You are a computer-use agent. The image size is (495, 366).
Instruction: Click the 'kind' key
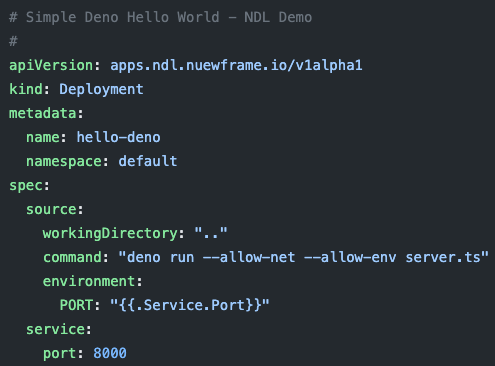26,89
